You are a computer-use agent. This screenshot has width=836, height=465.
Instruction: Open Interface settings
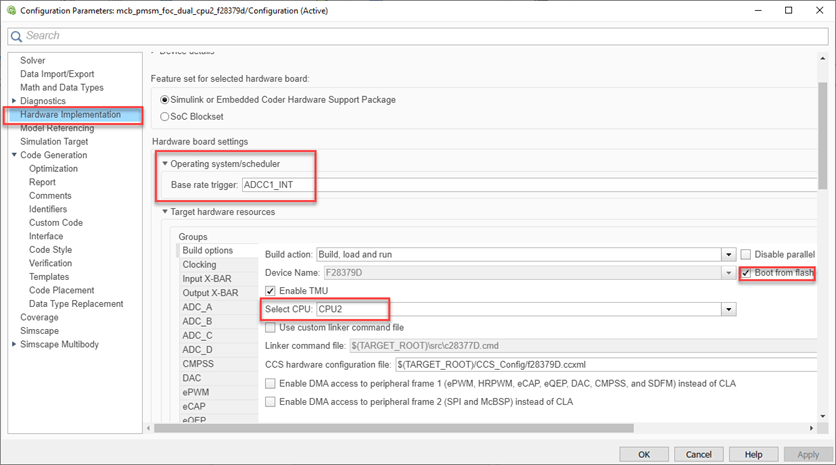coord(46,236)
